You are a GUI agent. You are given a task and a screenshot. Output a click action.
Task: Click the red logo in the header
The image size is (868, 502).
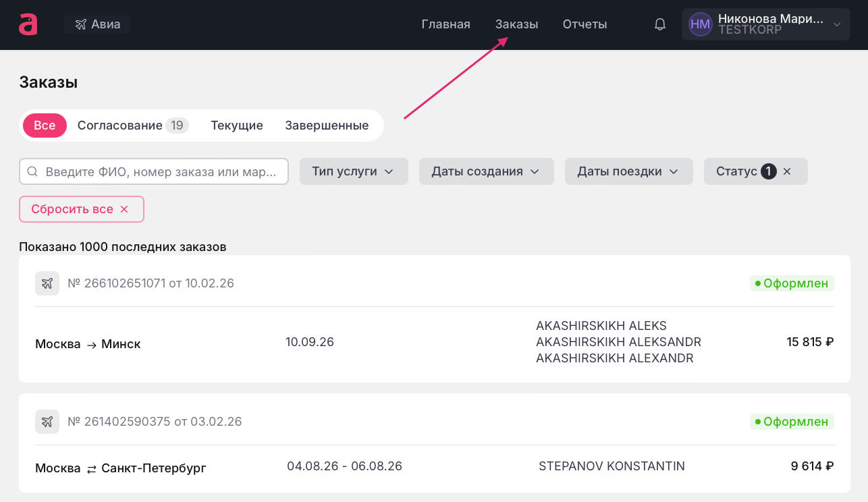28,24
